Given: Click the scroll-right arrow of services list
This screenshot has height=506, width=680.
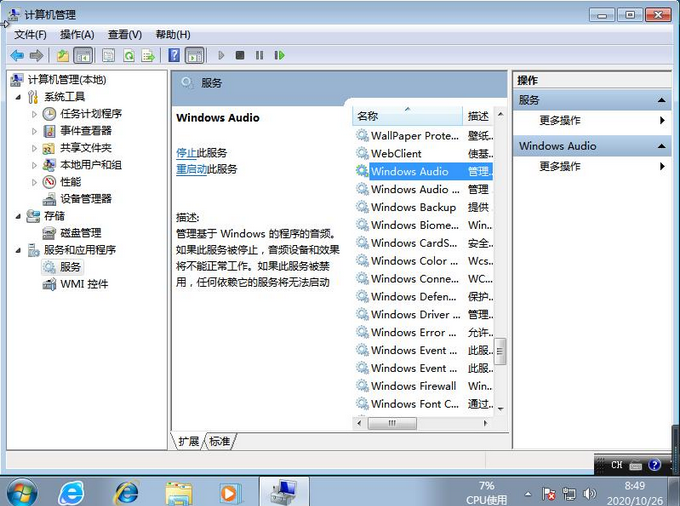Looking at the screenshot, I should point(485,423).
